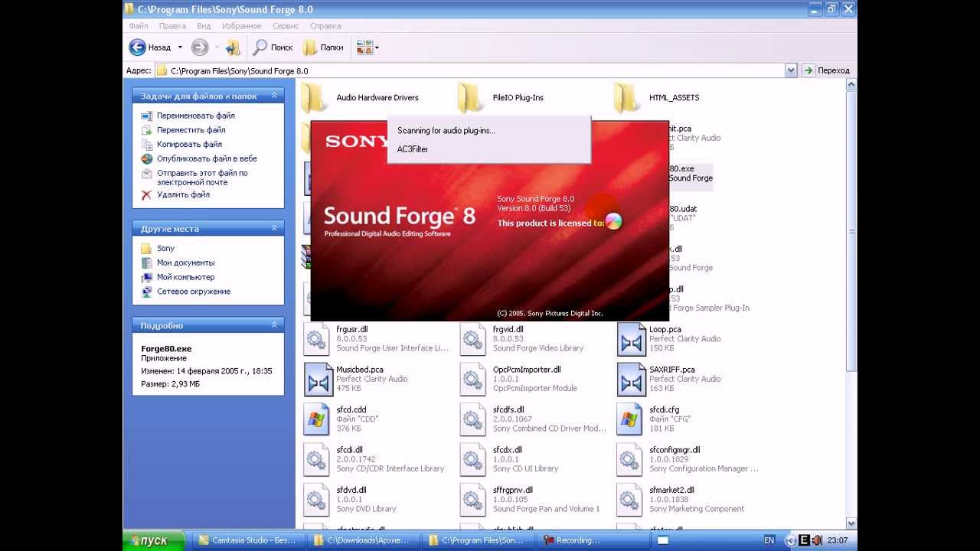Click Удалить файл link

(x=183, y=194)
